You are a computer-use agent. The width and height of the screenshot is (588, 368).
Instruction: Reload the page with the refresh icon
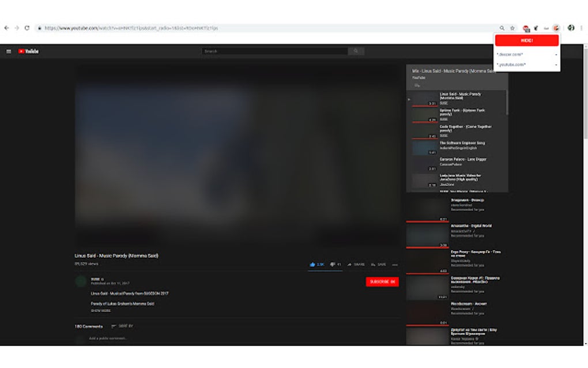pyautogui.click(x=27, y=28)
